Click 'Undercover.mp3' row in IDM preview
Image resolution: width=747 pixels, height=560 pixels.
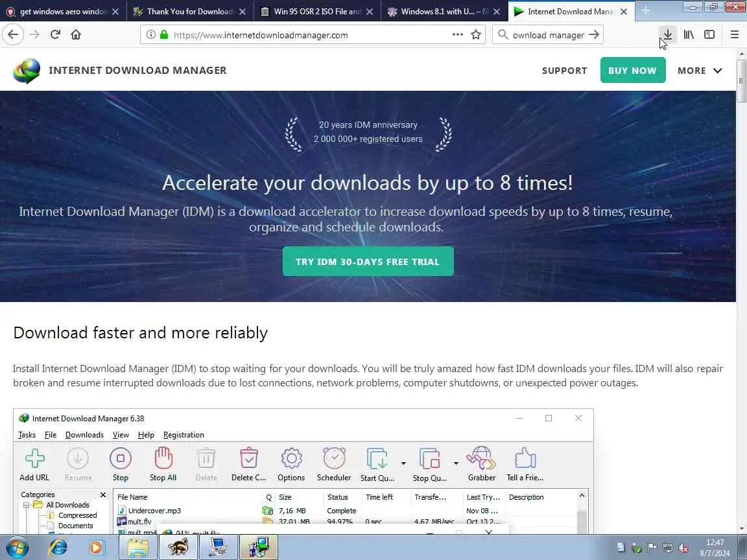coord(348,511)
